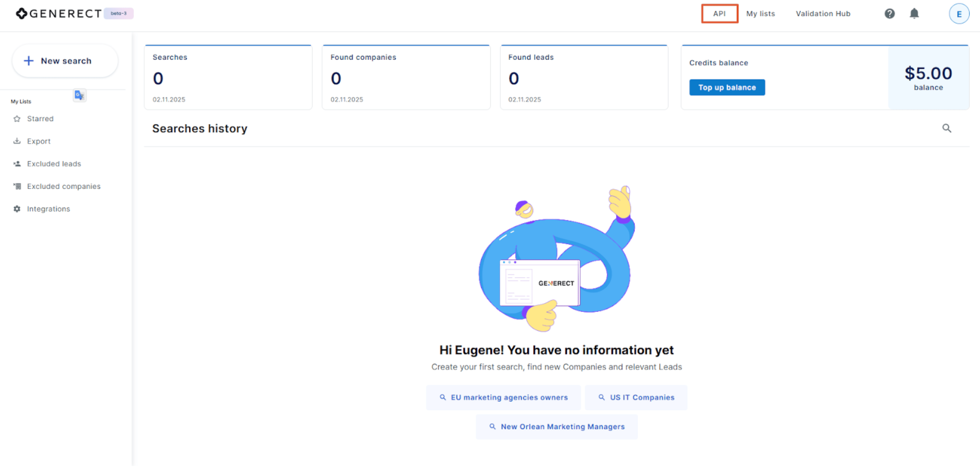
Task: Click the star icon next to Starred
Action: coord(17,119)
